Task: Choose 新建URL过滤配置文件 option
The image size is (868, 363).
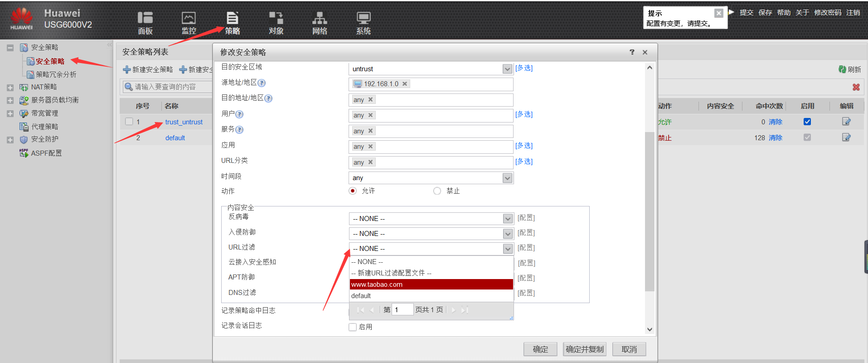Action: (x=432, y=273)
